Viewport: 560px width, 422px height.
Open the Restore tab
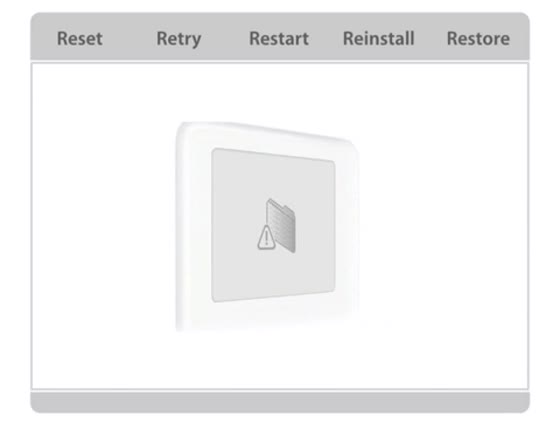[x=478, y=38]
